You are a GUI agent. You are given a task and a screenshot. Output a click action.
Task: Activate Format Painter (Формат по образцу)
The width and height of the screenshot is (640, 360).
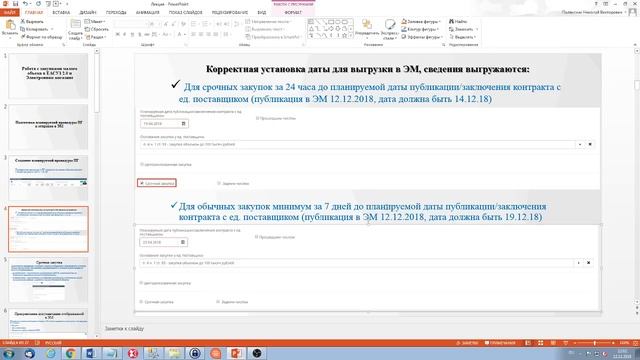point(42,37)
